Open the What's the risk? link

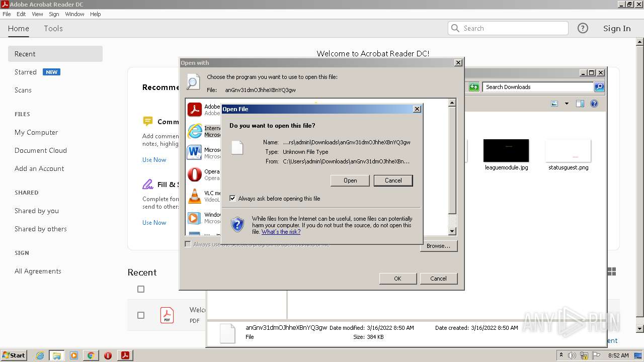click(281, 232)
